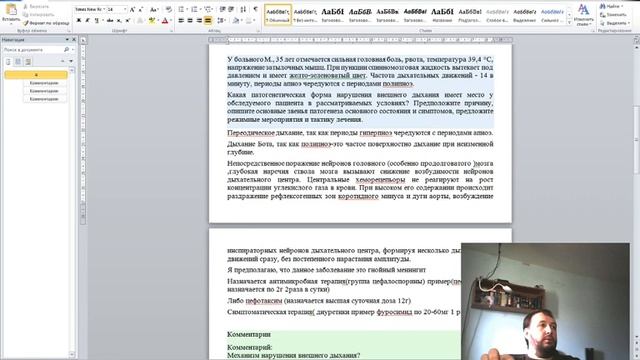Go to the previous heading with the up arrow
The width and height of the screenshot is (640, 360).
point(62,61)
